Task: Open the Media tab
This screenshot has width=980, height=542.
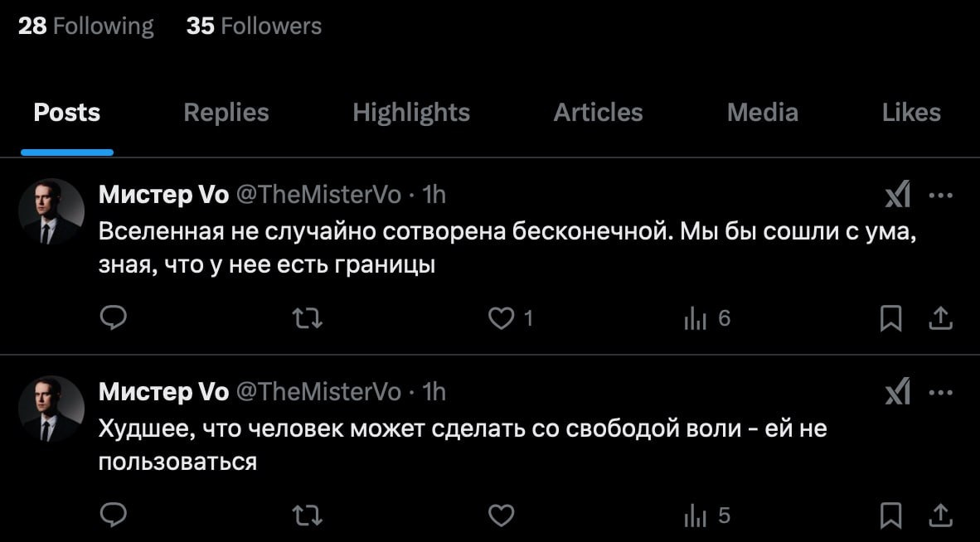Action: point(762,112)
